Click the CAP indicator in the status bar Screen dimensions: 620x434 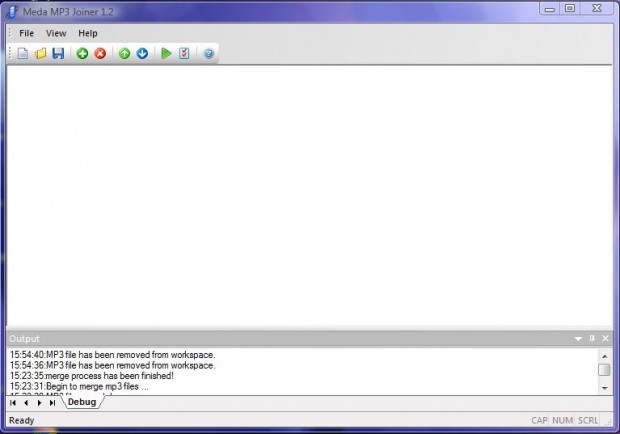(x=539, y=420)
